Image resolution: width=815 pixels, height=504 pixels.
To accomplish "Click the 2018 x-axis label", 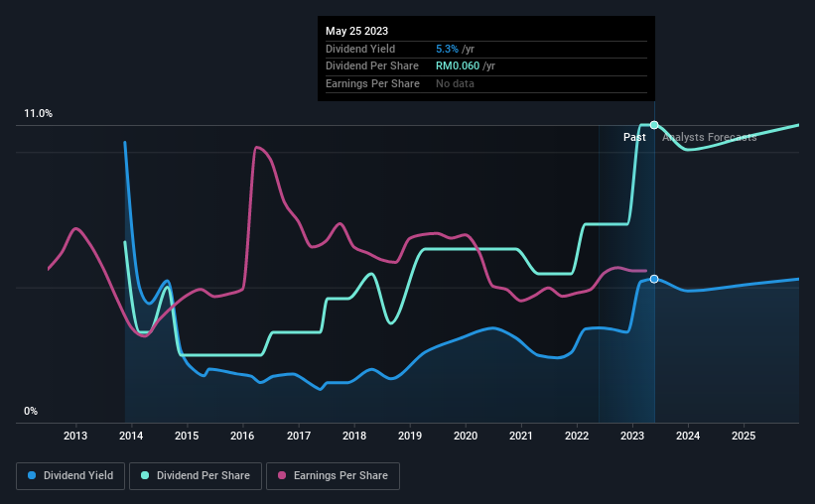I will click(x=354, y=436).
